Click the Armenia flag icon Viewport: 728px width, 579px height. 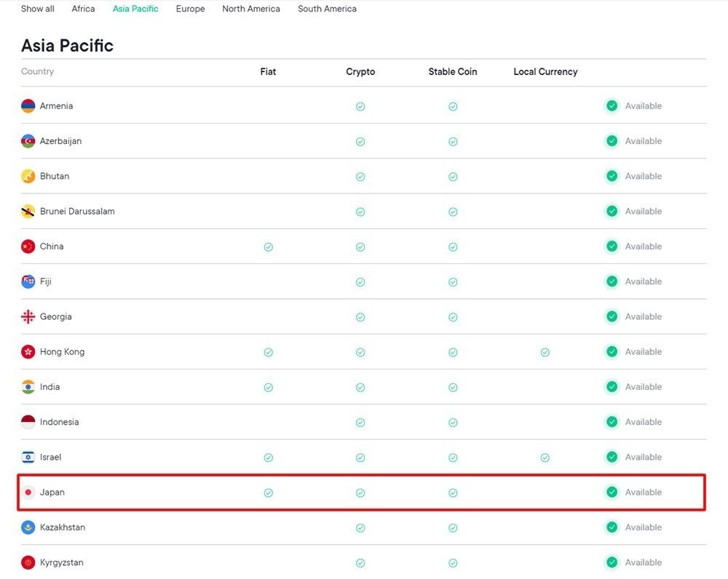click(x=28, y=106)
